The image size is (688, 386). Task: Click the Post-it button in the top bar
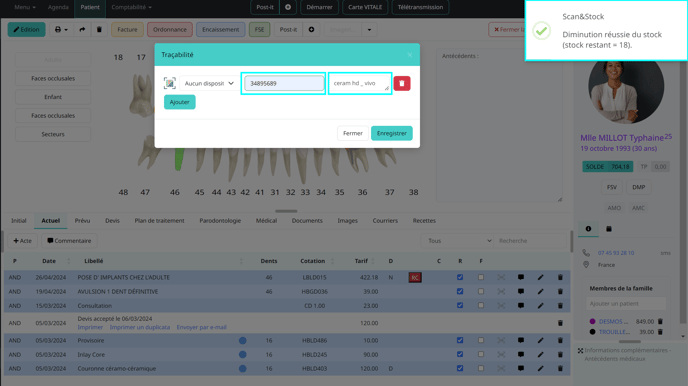265,7
